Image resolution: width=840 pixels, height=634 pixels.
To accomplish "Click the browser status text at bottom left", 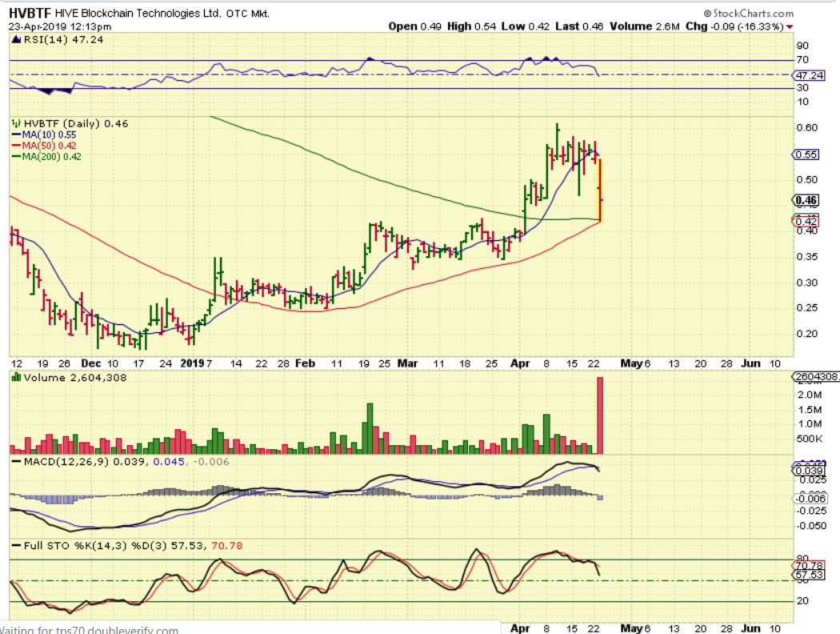I will (x=89, y=629).
